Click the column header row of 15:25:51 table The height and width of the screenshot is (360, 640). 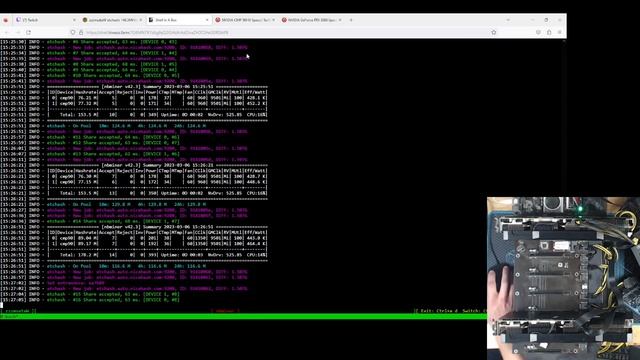157,92
